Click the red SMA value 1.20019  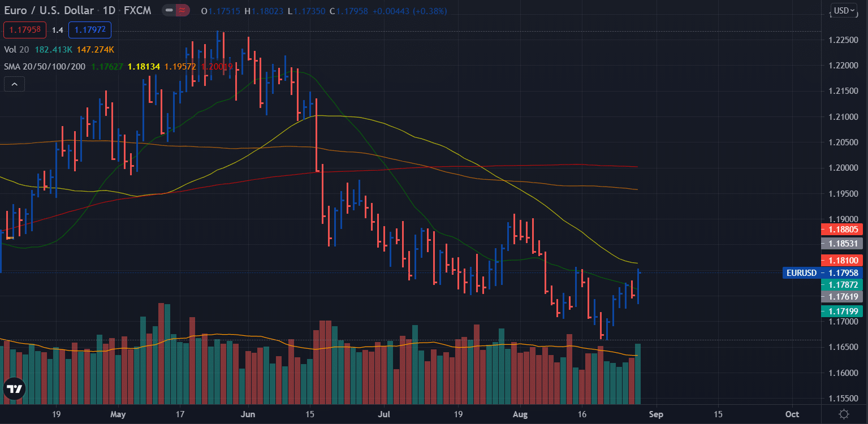coord(217,67)
